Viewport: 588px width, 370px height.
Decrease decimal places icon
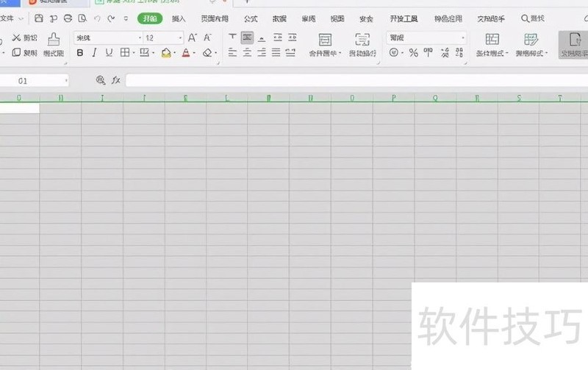tap(459, 52)
